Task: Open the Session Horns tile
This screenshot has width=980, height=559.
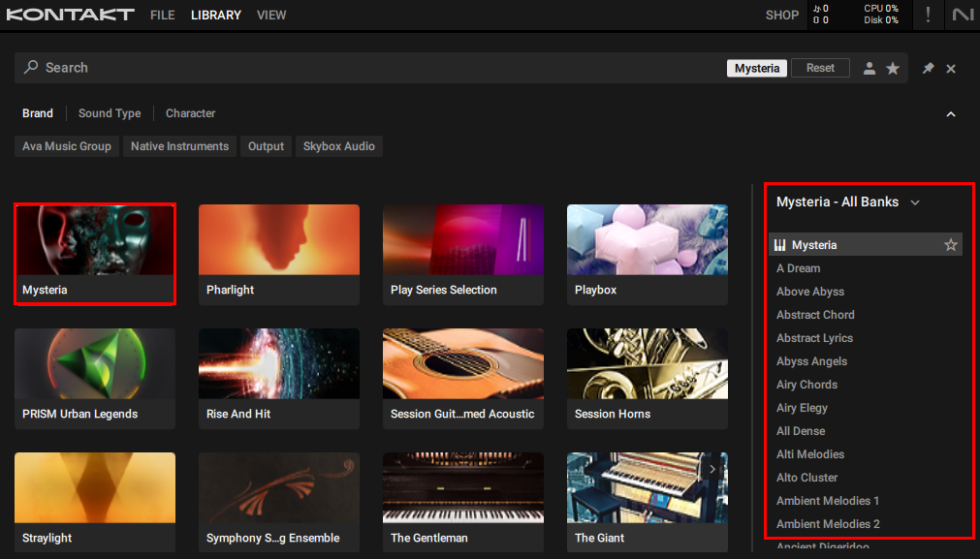Action: tap(648, 379)
